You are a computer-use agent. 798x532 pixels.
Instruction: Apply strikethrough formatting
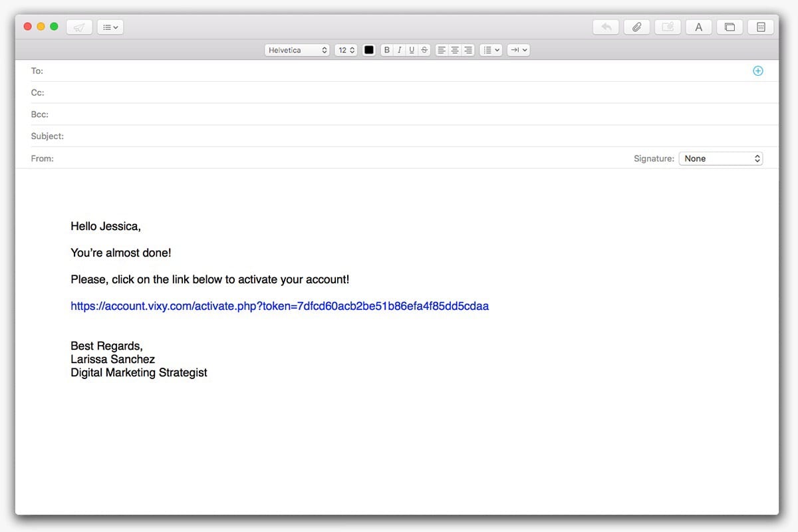[x=424, y=49]
